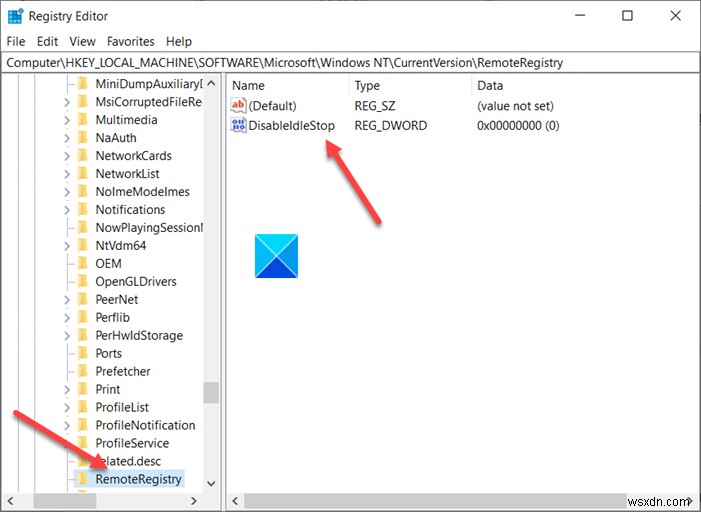Expand the NetworkCards key
The image size is (701, 512).
click(x=67, y=156)
